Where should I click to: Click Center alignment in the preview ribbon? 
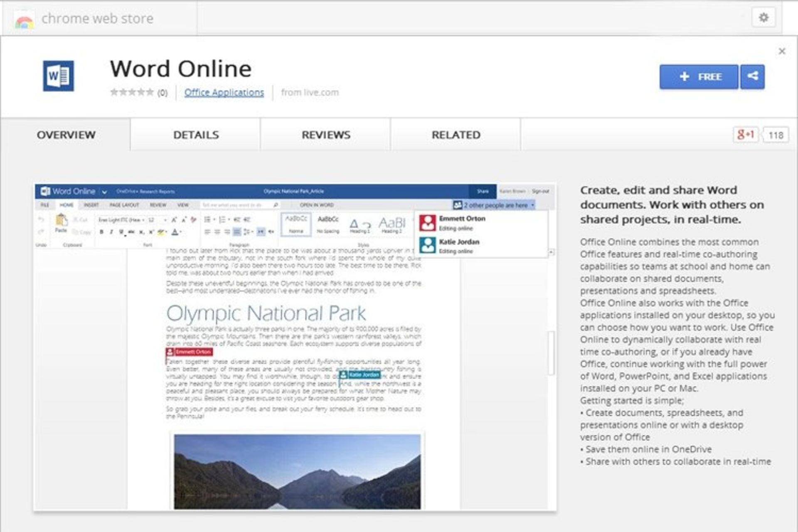coord(217,232)
